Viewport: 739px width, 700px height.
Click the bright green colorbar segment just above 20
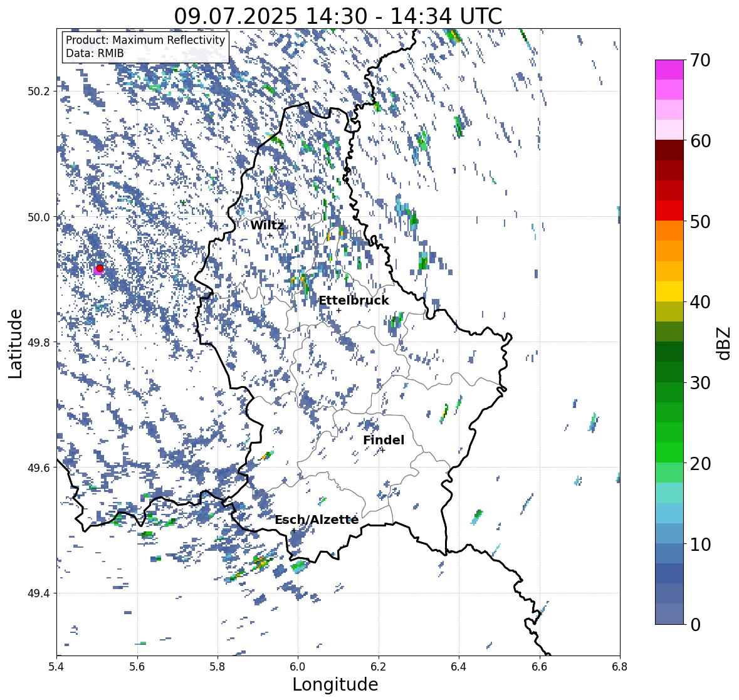[669, 452]
